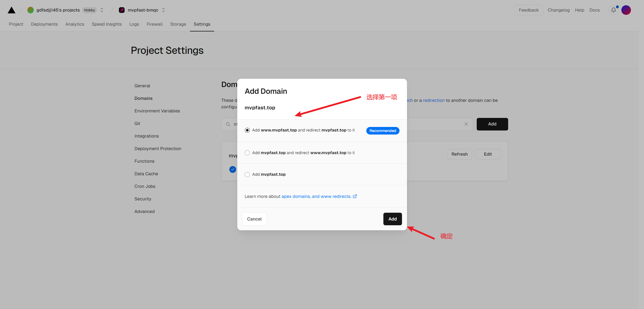Open Environment Variables in the settings sidebar
Viewport: 644px width, 309px height.
(157, 111)
